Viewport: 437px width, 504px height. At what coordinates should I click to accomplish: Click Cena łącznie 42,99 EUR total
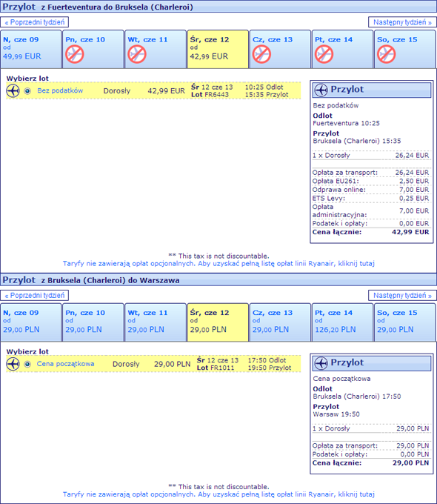pos(371,232)
